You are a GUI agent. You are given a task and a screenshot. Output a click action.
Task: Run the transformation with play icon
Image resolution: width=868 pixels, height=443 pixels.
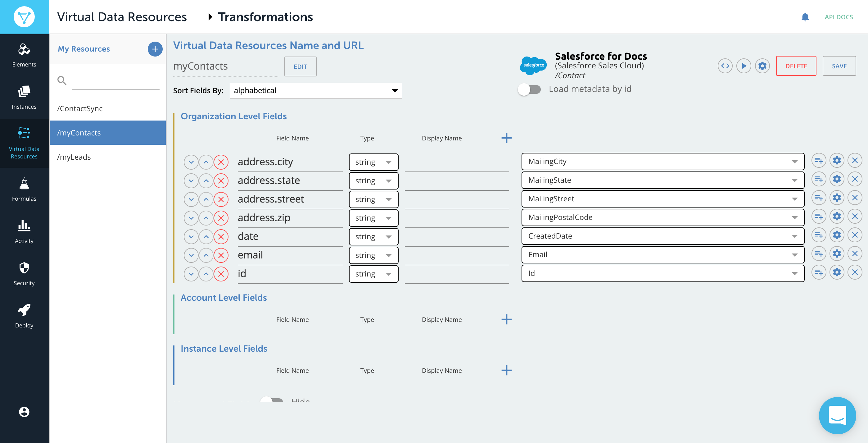744,66
